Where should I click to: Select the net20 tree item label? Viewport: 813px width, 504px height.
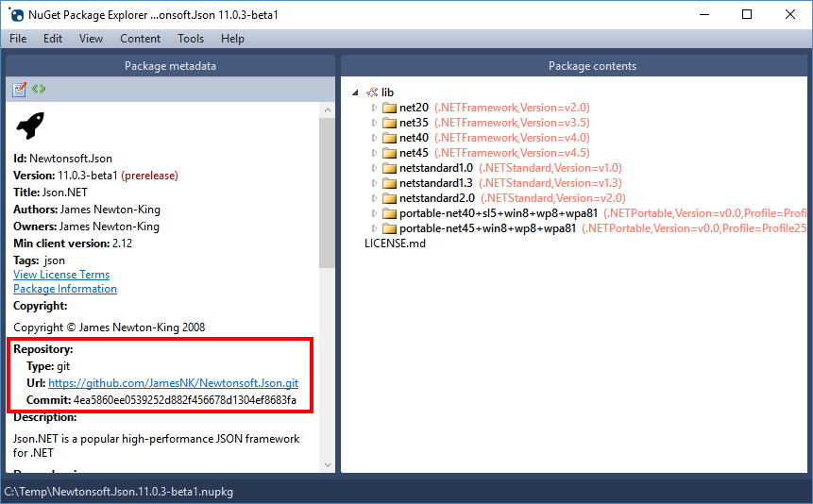click(x=414, y=108)
